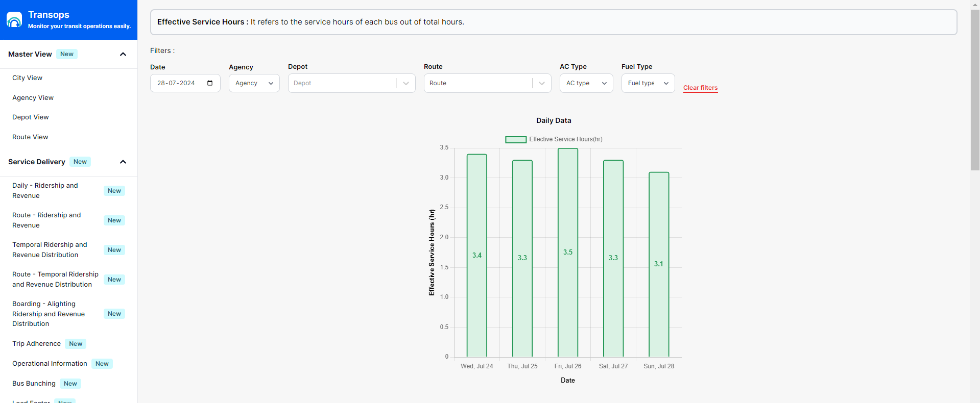Click the Transops logo icon
980x403 pixels.
[14, 20]
